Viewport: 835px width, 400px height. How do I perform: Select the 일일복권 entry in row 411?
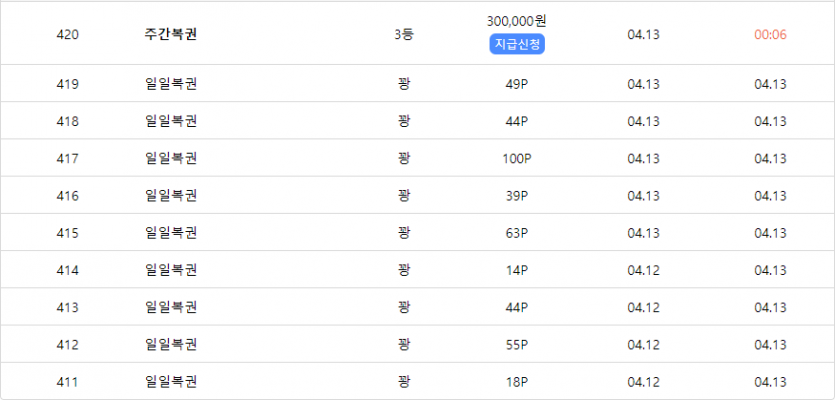pos(170,382)
